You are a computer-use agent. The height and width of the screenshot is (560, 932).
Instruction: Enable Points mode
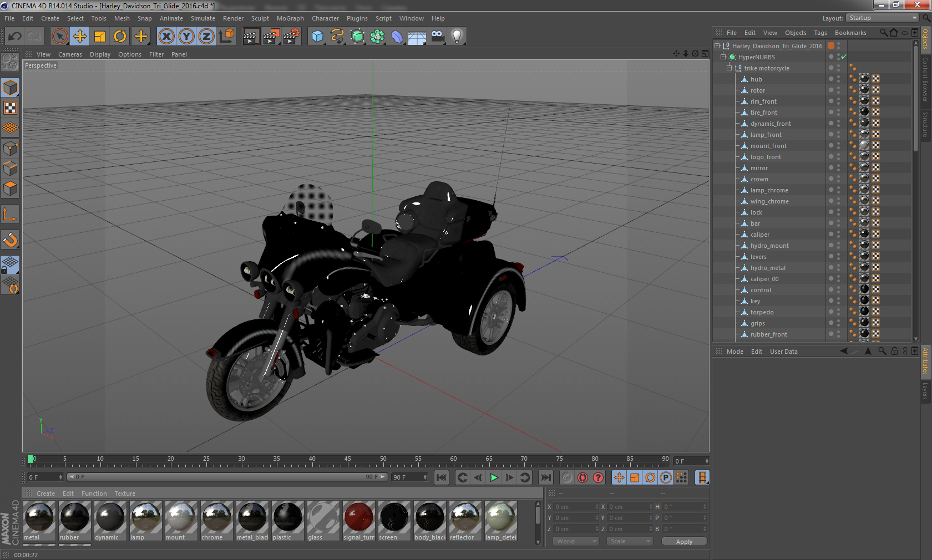[10, 148]
